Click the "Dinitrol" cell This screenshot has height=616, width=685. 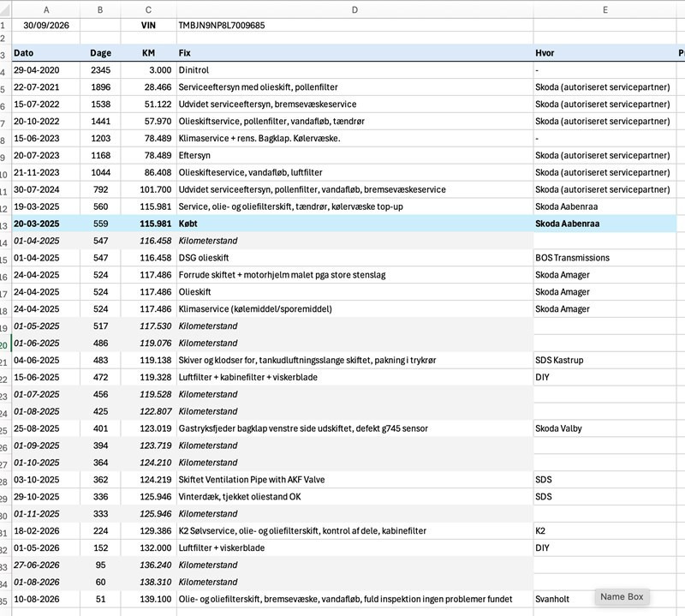(x=354, y=70)
